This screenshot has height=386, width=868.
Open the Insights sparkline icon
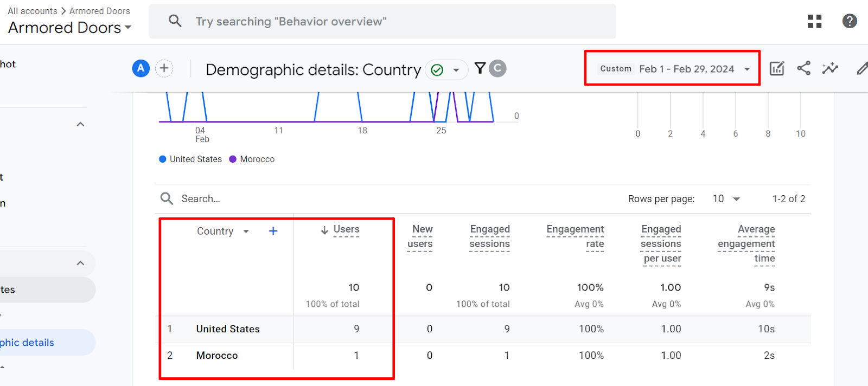click(829, 68)
